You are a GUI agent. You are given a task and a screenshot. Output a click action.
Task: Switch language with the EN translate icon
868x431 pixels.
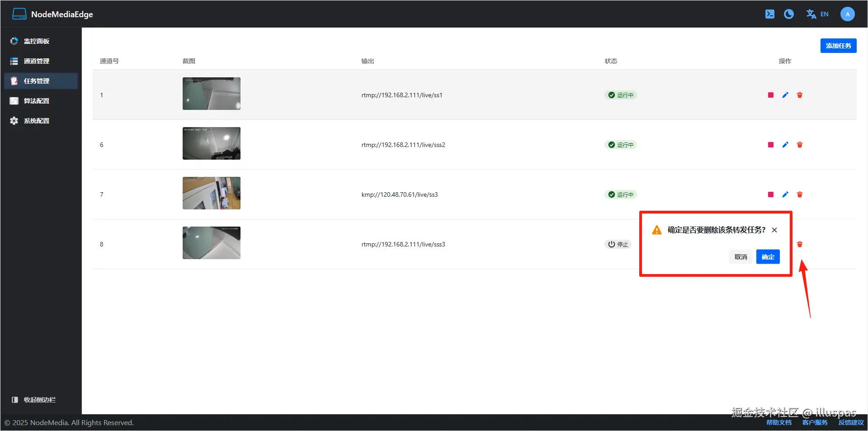817,14
